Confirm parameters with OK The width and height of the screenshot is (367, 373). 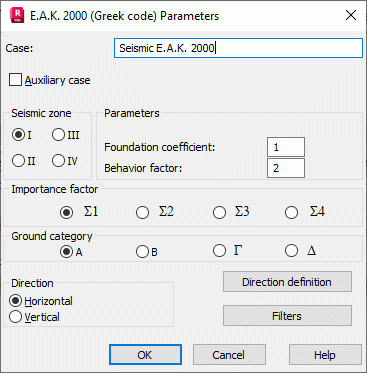(x=145, y=355)
